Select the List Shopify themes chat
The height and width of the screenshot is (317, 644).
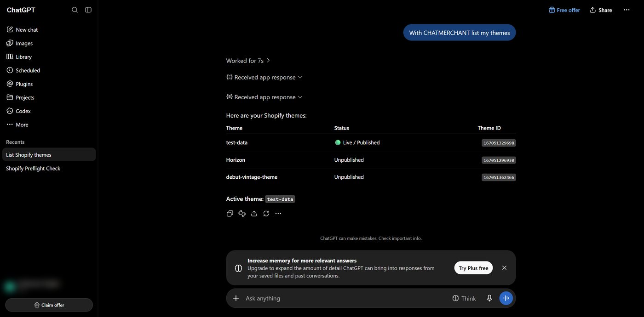[48, 155]
